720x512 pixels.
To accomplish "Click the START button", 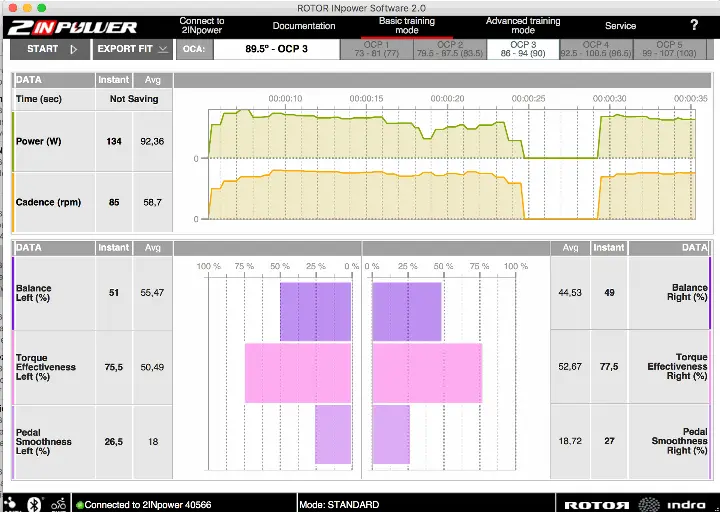I will click(50, 49).
